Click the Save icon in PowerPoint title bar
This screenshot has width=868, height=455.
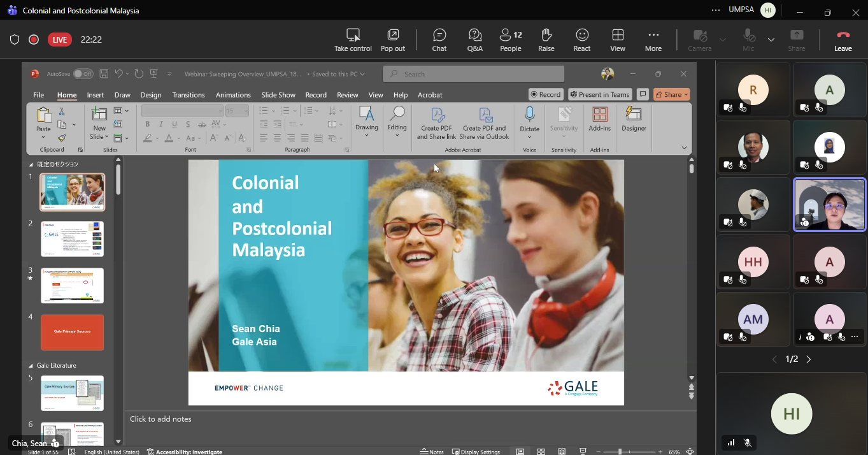click(104, 74)
